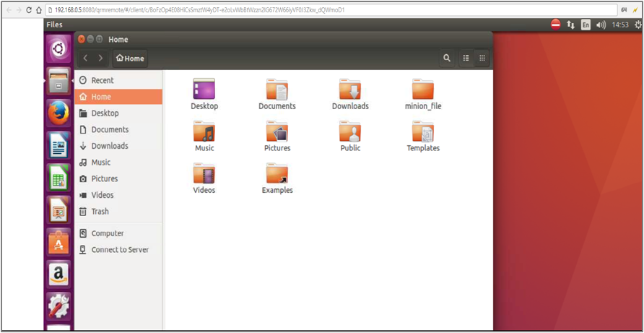
Task: Click Connect to Server in sidebar
Action: [119, 250]
